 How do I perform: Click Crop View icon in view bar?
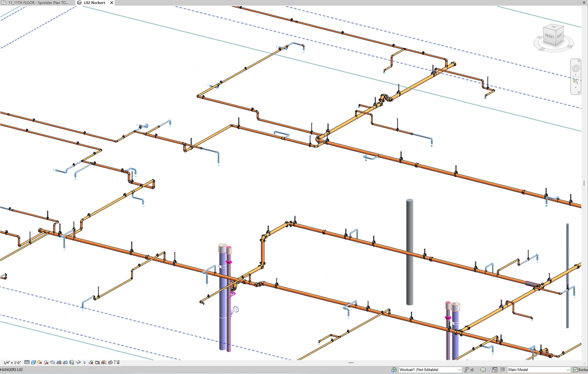[59, 363]
